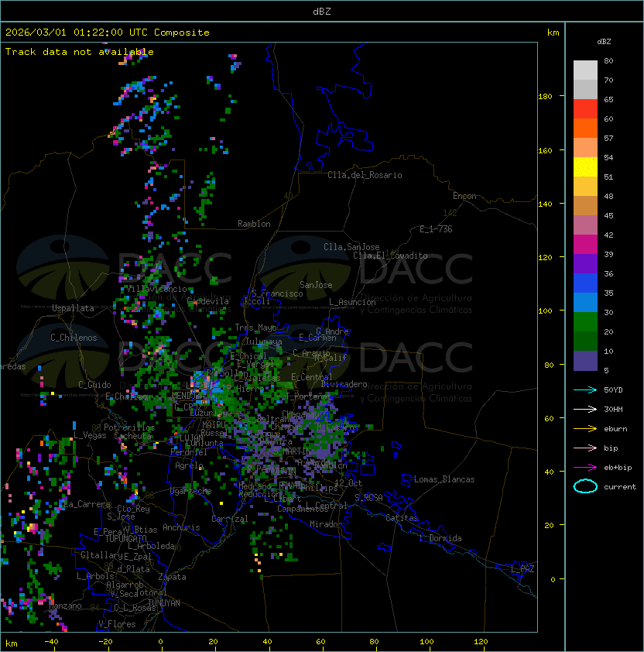Click the 'TUPUNGATO' label on the map
This screenshot has height=652, width=644.
[x=125, y=539]
